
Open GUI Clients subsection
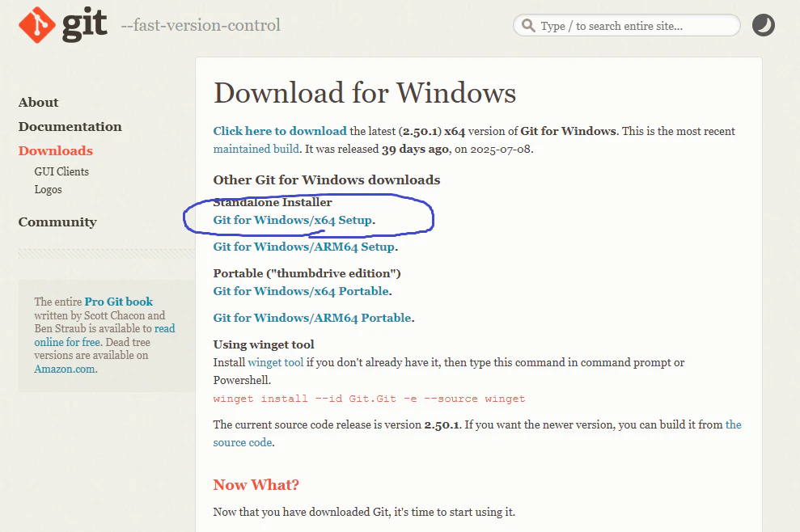(61, 171)
